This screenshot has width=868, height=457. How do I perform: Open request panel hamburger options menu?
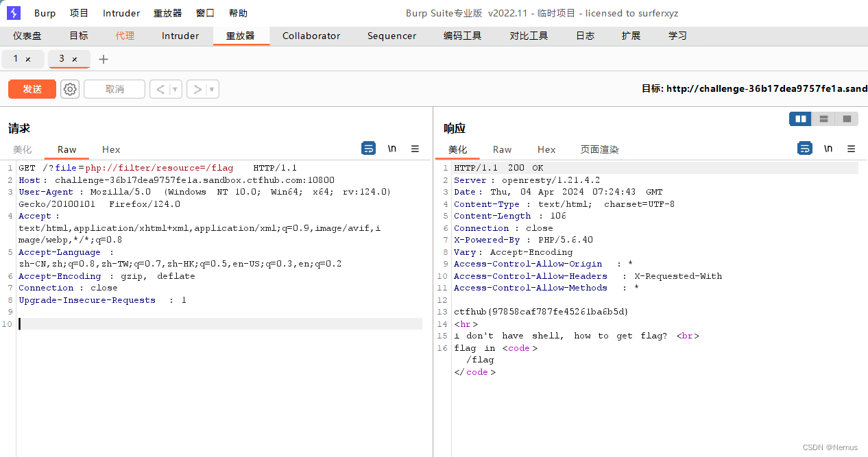click(x=415, y=149)
